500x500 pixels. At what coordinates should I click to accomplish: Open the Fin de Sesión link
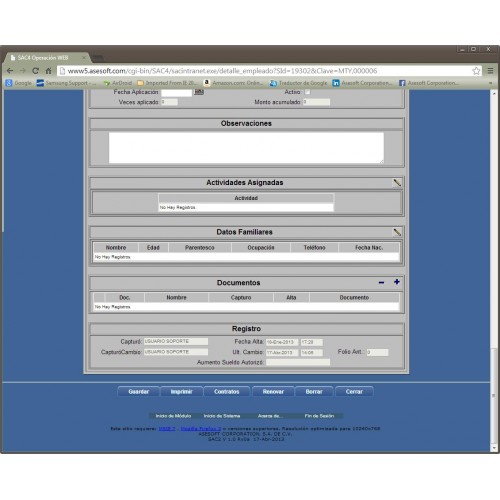tap(319, 416)
